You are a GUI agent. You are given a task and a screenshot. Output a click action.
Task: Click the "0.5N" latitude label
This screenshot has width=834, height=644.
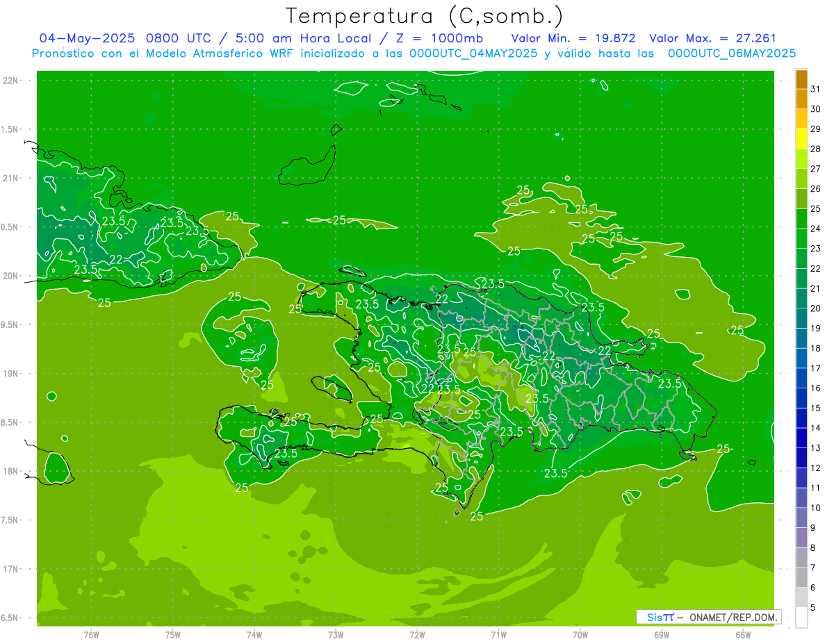[x=11, y=227]
